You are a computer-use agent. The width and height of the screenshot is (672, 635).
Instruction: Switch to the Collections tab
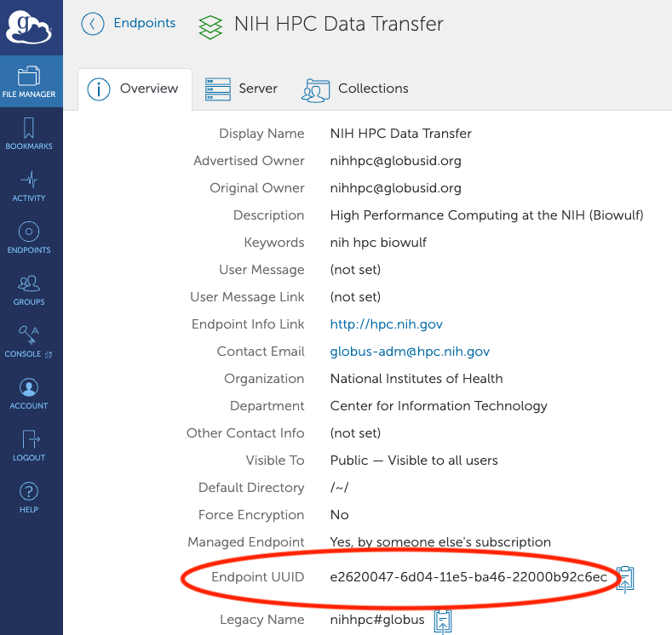pos(355,89)
